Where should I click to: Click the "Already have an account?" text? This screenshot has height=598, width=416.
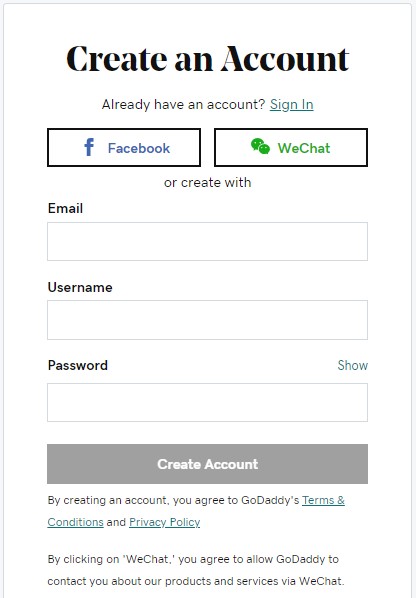pos(183,104)
